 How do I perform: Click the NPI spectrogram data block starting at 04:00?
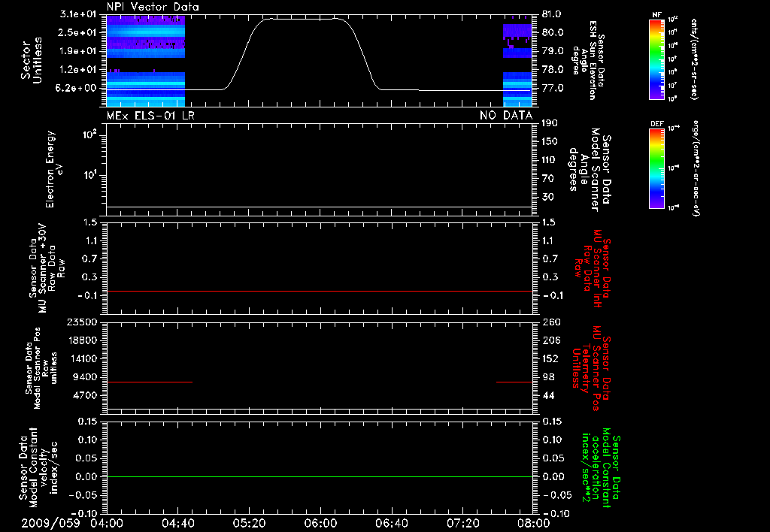[x=146, y=61]
